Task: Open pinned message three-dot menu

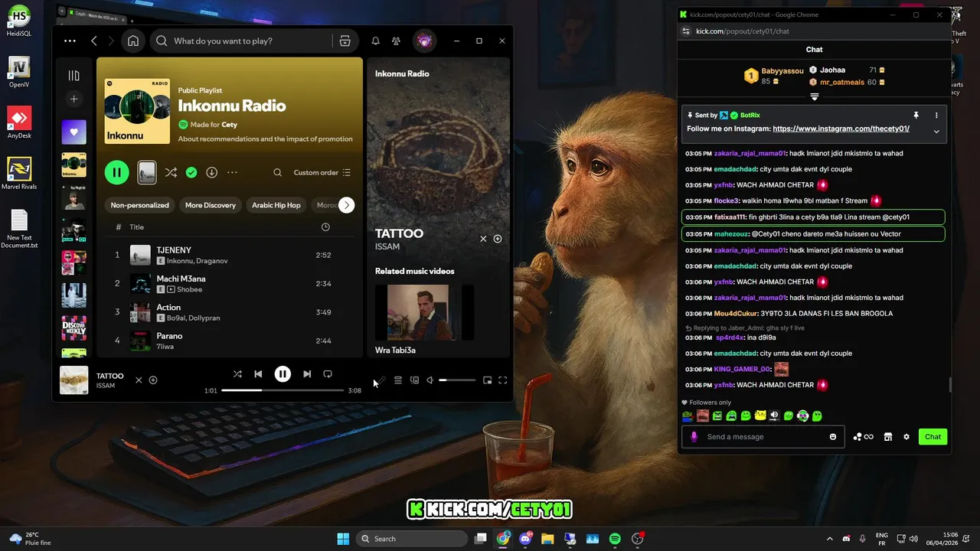Action: click(x=936, y=116)
